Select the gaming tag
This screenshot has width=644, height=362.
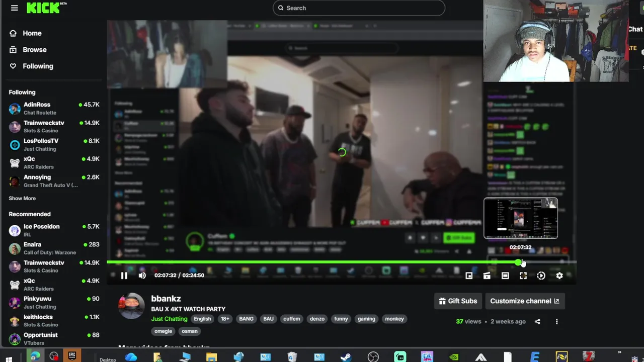[366, 319]
